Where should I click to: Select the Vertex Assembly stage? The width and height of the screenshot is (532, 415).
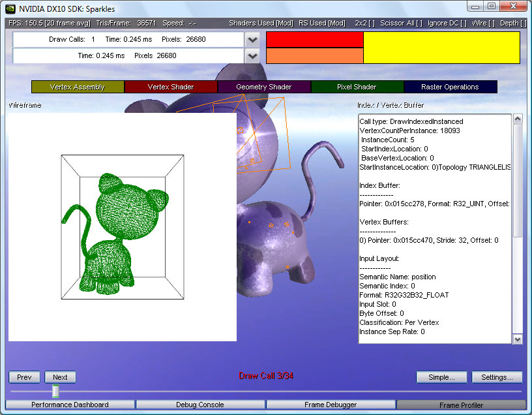78,87
